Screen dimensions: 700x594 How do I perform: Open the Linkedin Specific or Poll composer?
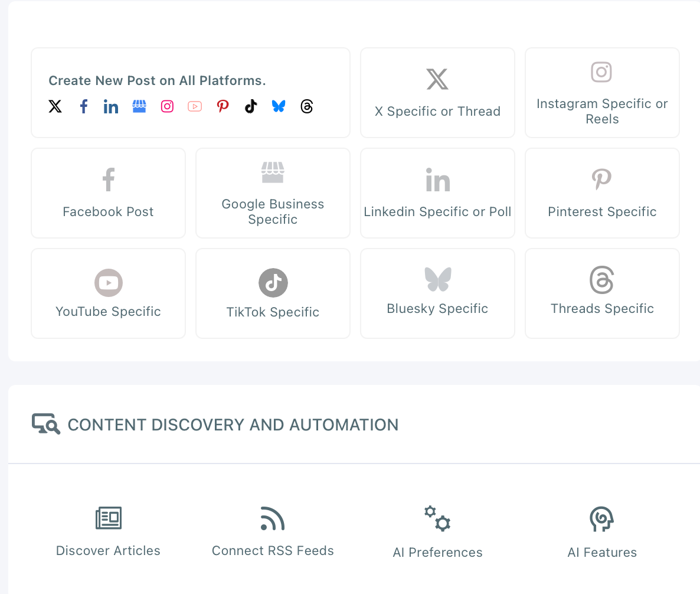(437, 193)
